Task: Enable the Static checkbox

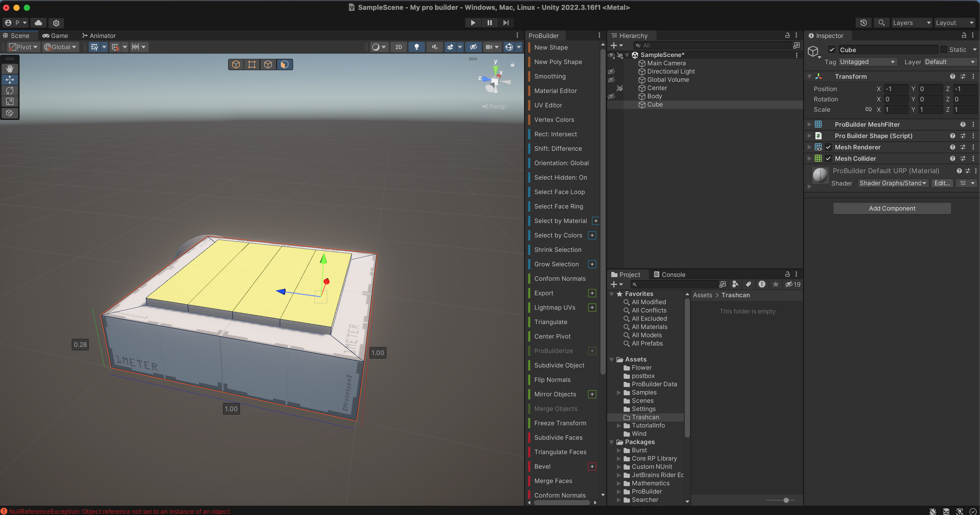Action: click(943, 50)
